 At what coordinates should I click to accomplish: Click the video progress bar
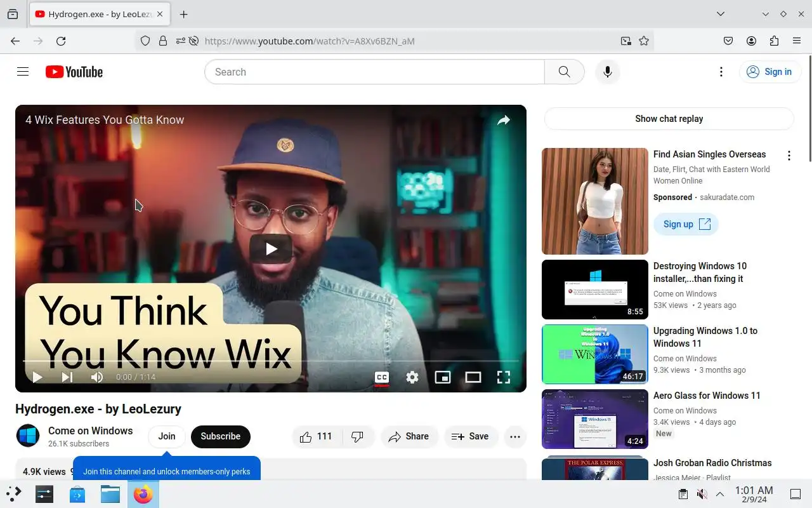[271, 361]
